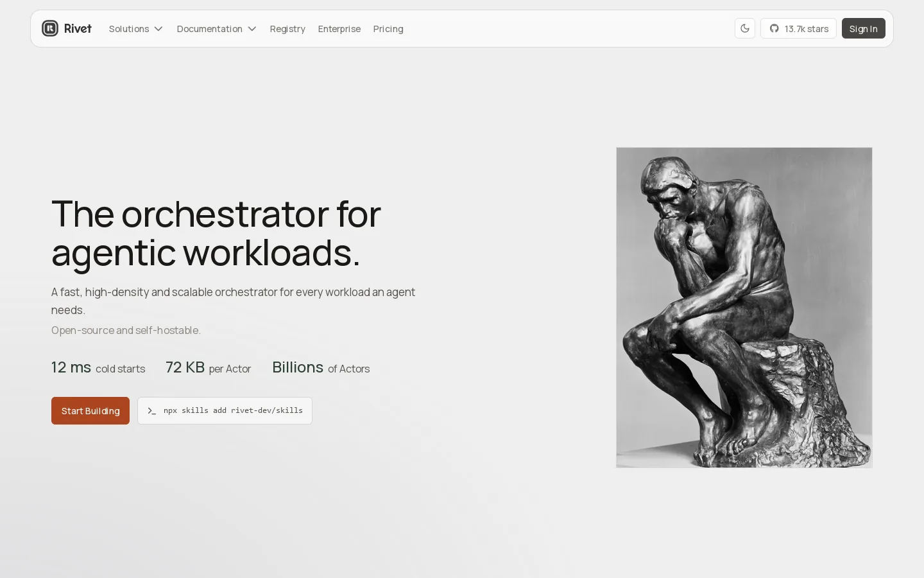Screen dimensions: 924x578
Task: Click the Rivet logo icon
Action: (x=50, y=28)
